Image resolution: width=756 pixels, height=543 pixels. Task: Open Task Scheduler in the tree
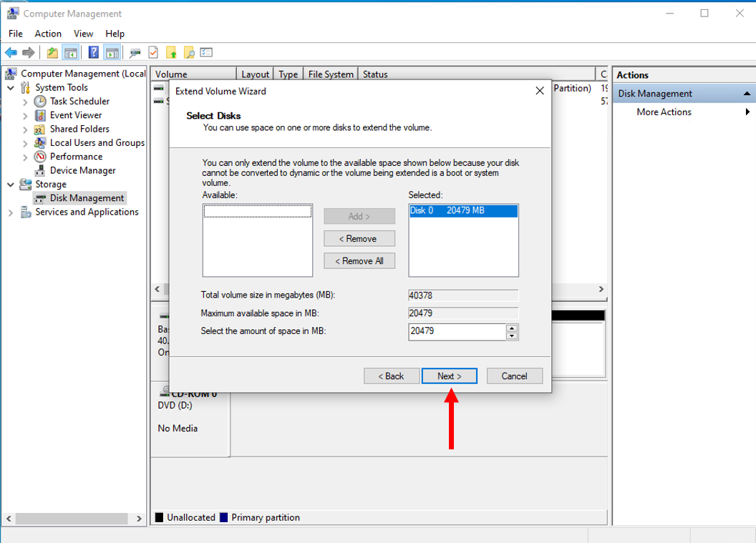point(79,102)
